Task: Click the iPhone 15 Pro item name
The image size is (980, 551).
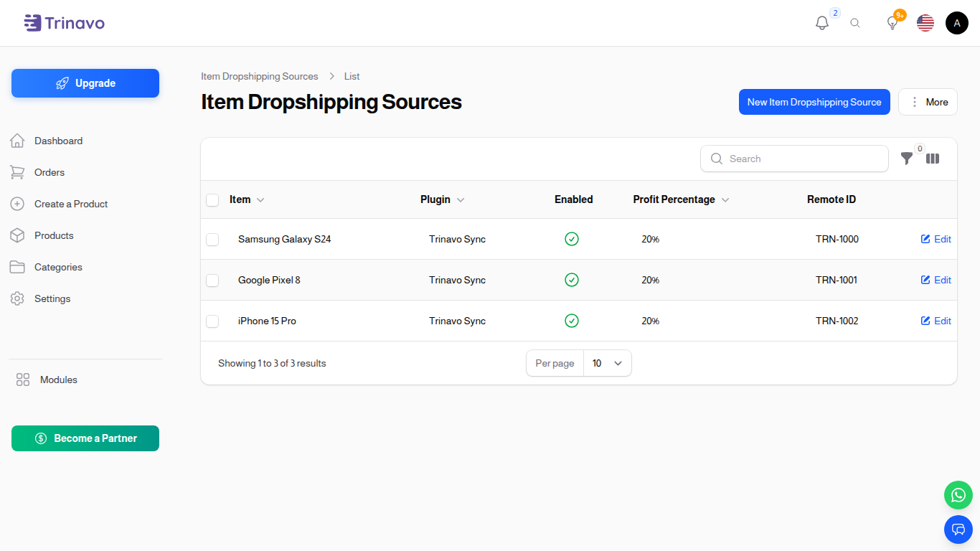Action: coord(267,321)
